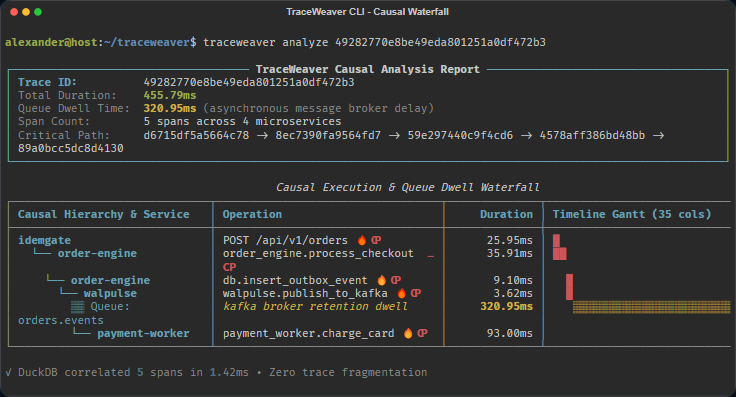The height and width of the screenshot is (397, 736).
Task: Click the Timeline Gantt (35 cols) header
Action: 632,214
